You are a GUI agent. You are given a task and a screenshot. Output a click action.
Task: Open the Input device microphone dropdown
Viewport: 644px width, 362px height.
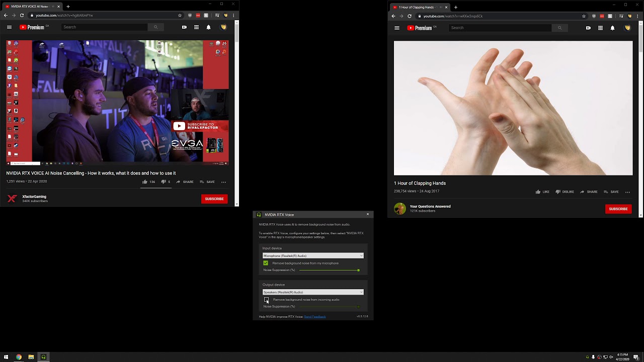[313, 256]
